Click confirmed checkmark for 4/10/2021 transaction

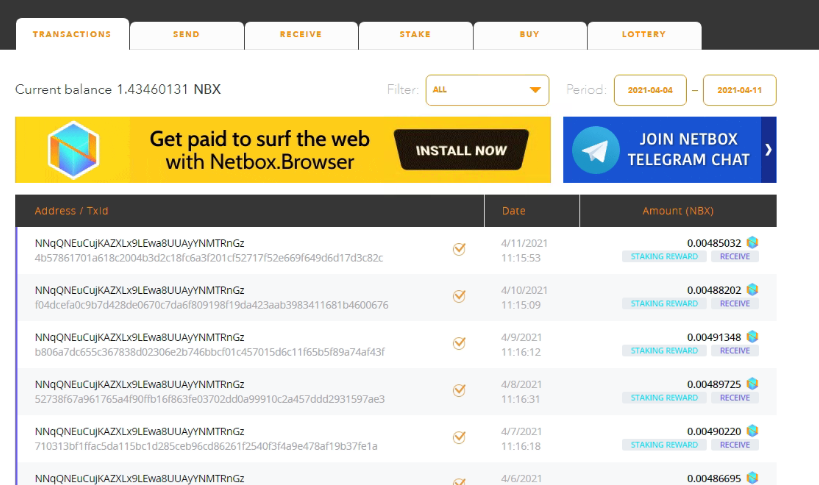tap(459, 296)
